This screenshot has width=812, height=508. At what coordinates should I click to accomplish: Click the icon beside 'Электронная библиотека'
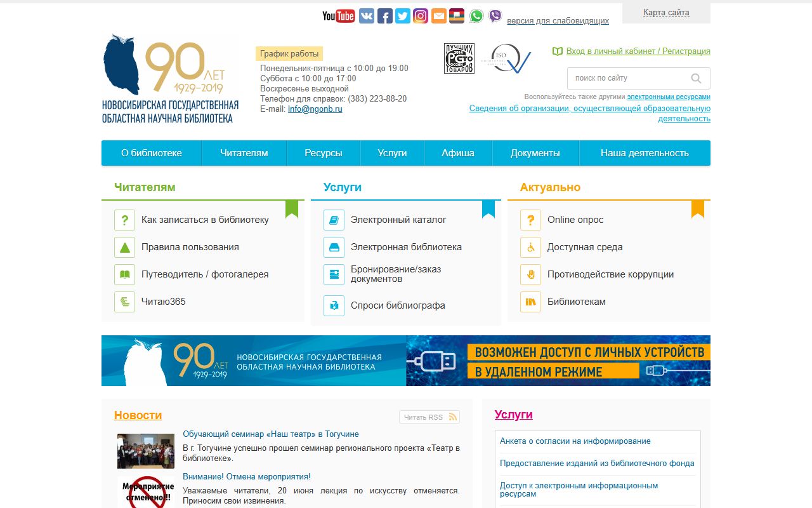pyautogui.click(x=334, y=247)
